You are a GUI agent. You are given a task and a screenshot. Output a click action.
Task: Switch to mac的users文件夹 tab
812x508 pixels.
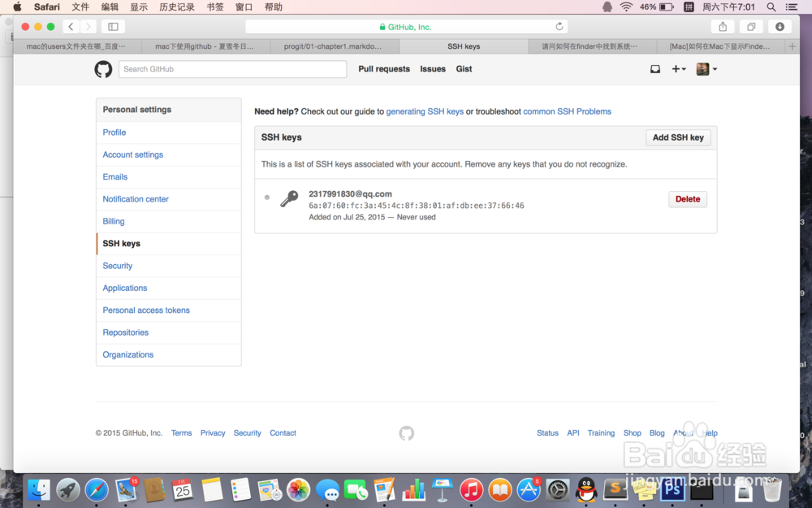(x=76, y=46)
